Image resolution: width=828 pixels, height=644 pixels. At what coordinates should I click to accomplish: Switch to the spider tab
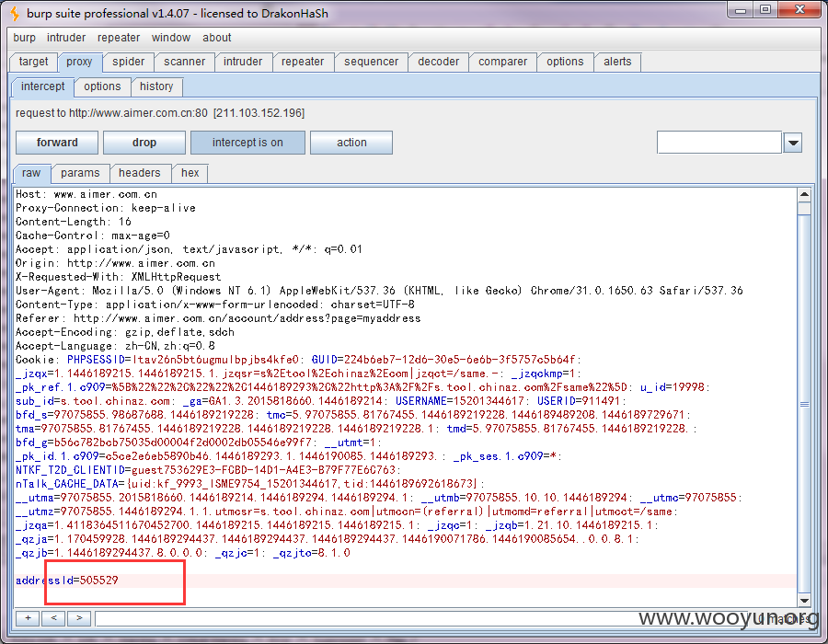pyautogui.click(x=128, y=62)
